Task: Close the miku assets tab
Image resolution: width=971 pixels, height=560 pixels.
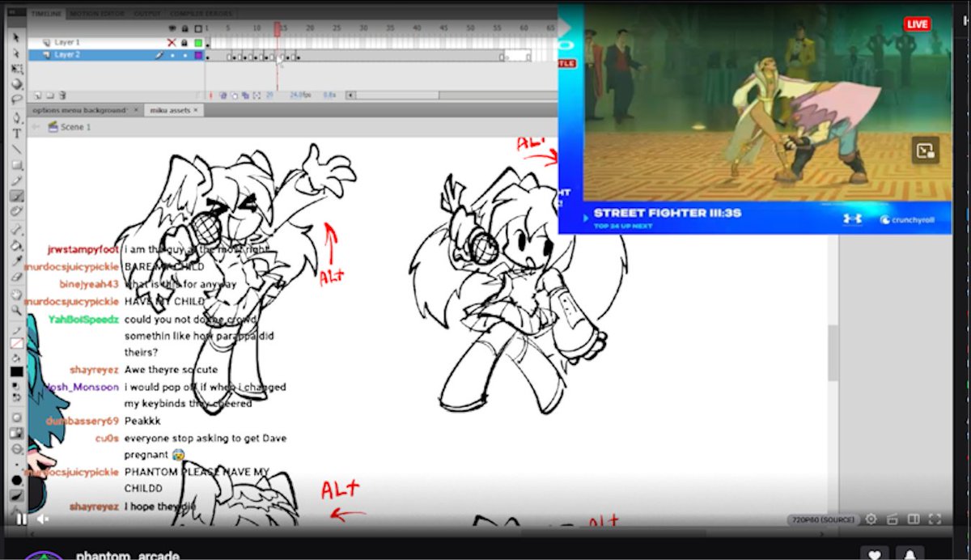Action: [195, 110]
